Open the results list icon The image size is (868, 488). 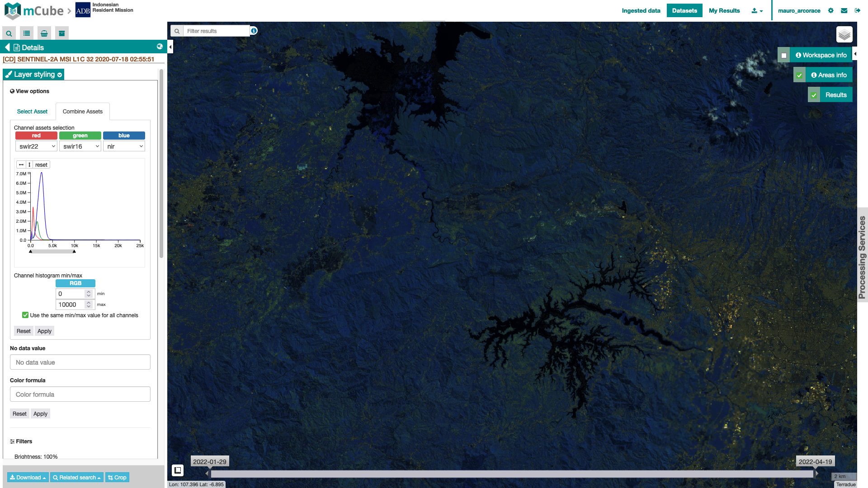tap(27, 33)
